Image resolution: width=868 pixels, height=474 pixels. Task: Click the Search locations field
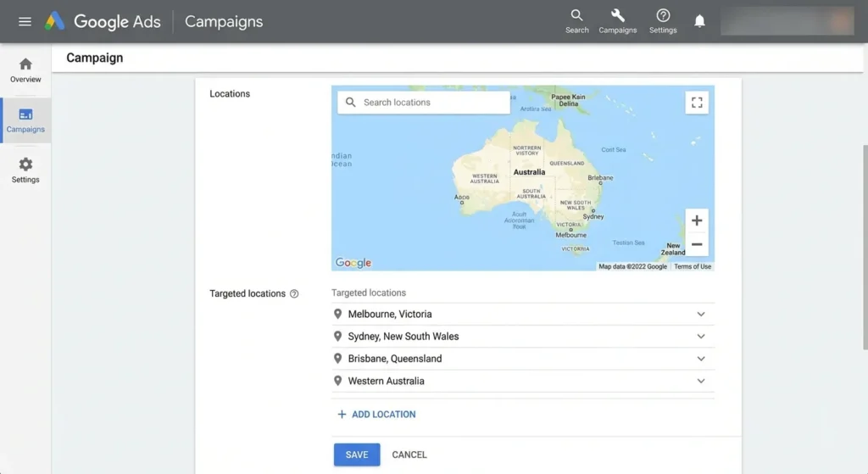tap(424, 103)
